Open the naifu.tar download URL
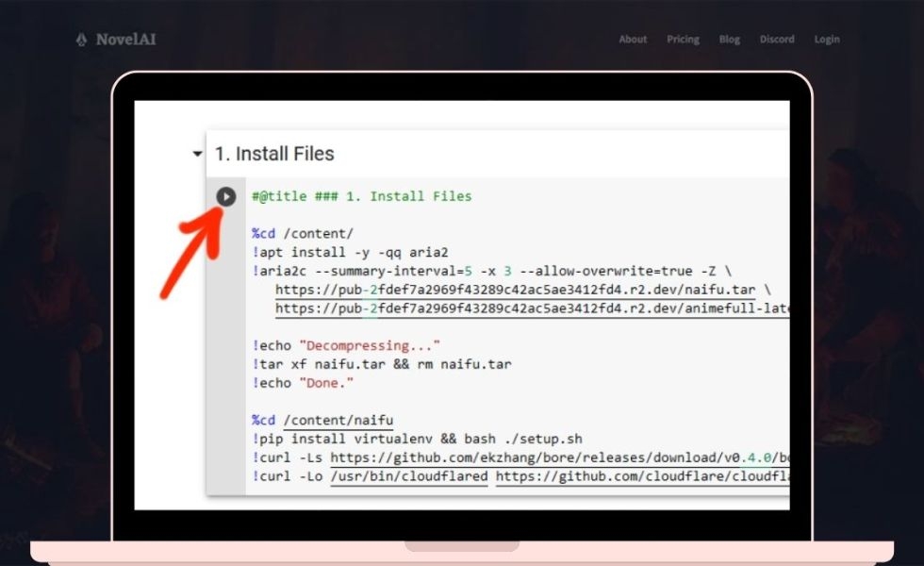Image resolution: width=924 pixels, height=566 pixels. click(x=515, y=291)
